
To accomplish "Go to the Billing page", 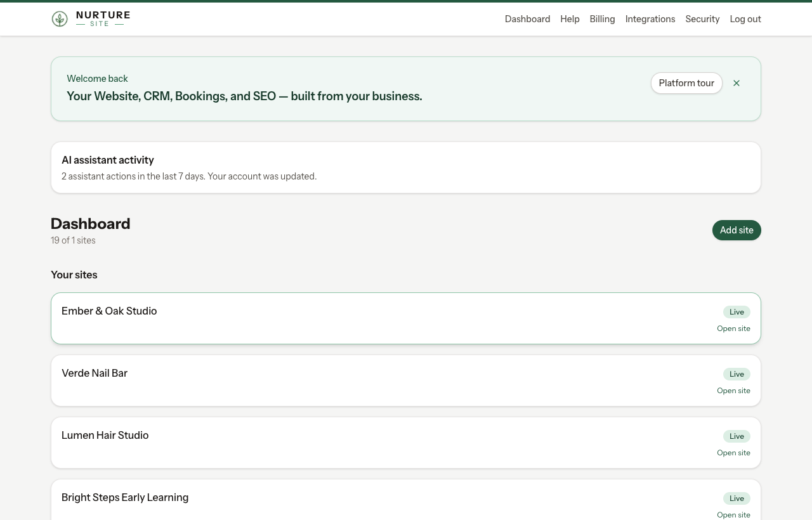I will pyautogui.click(x=602, y=19).
